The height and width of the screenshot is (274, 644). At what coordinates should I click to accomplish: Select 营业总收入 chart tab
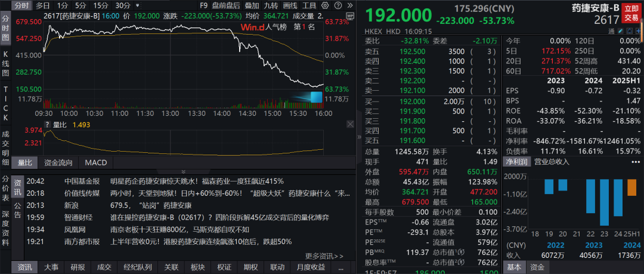(552, 162)
